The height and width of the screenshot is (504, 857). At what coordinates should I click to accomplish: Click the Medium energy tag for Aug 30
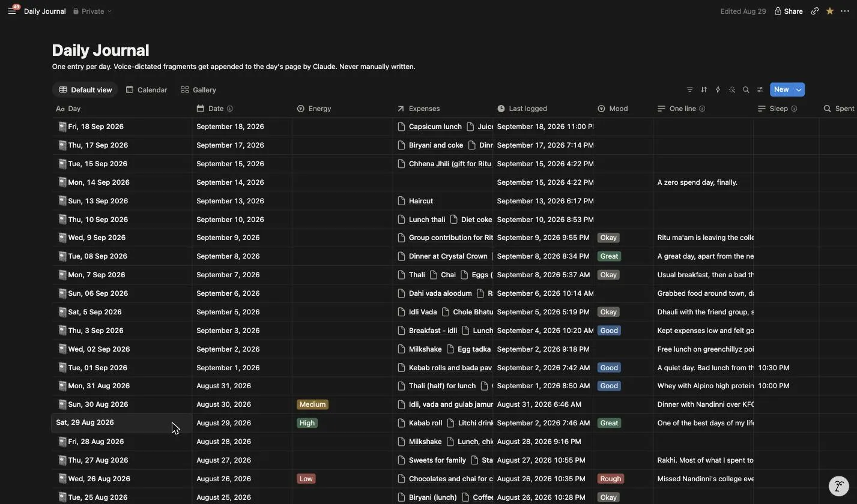[312, 404]
